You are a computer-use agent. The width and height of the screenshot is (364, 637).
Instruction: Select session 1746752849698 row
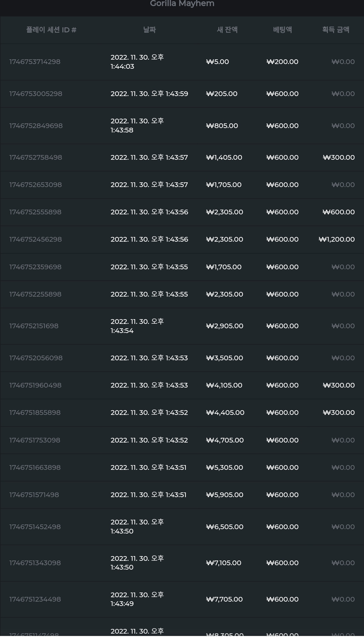(182, 126)
